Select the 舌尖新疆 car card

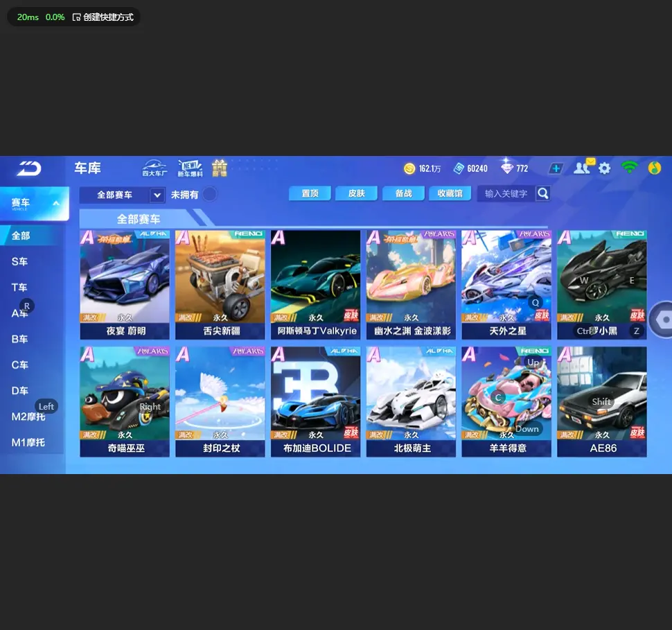coord(220,285)
